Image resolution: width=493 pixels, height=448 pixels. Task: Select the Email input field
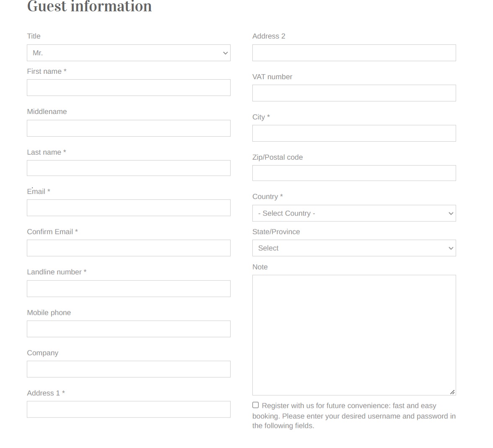[128, 208]
